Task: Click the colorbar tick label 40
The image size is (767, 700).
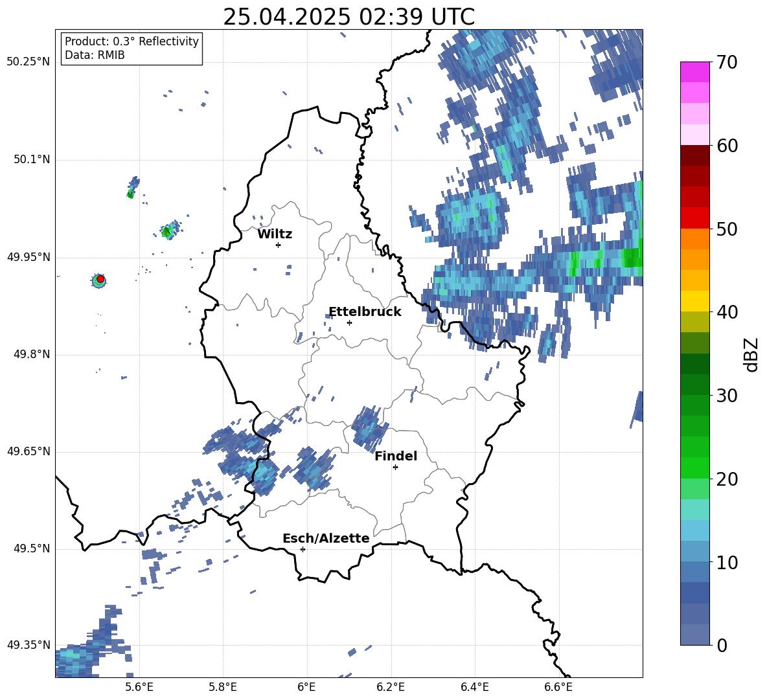Action: pos(727,312)
